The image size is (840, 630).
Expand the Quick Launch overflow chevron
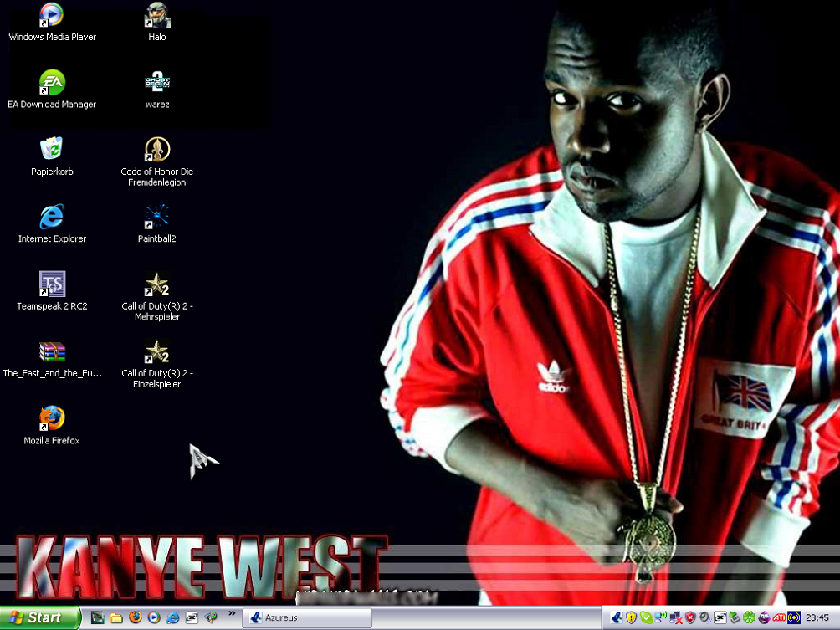coord(232,613)
